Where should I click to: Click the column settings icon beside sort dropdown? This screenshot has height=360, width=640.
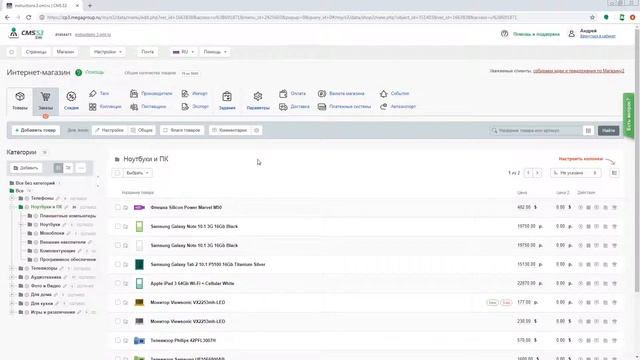click(x=614, y=173)
